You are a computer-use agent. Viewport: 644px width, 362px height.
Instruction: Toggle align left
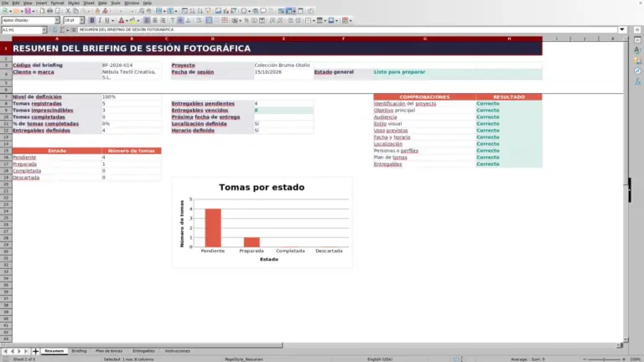147,20
